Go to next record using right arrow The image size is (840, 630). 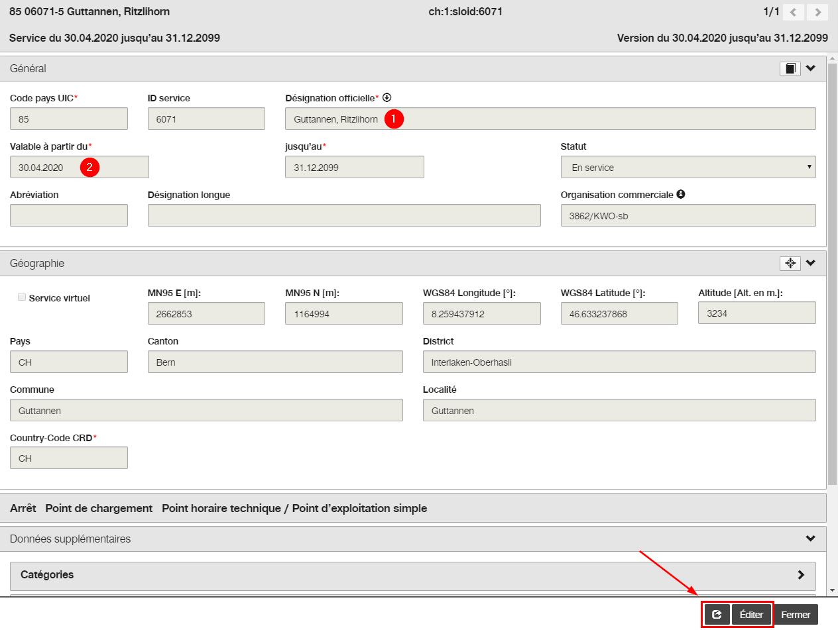818,12
